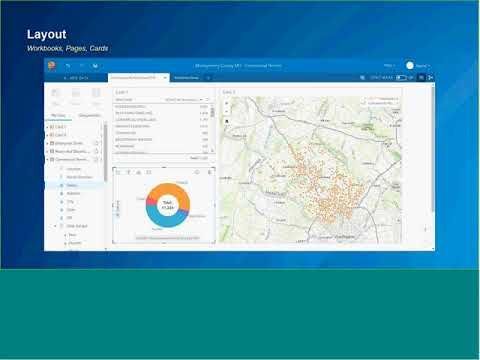Screen dimensions: 480x360
Task: Click the page view grid icon
Action: (421, 78)
